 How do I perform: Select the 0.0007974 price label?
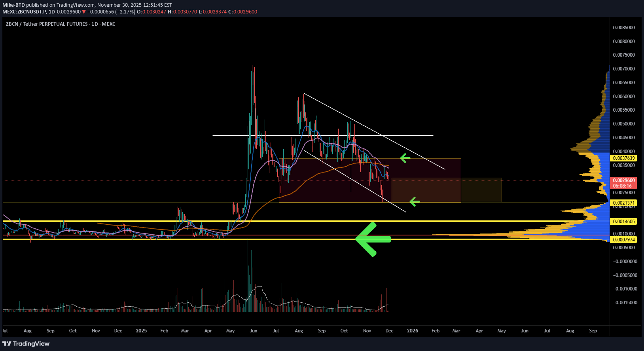point(624,240)
